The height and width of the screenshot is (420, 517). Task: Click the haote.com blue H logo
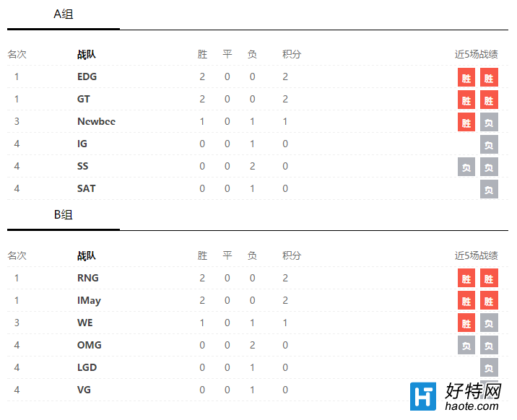pyautogui.click(x=423, y=397)
